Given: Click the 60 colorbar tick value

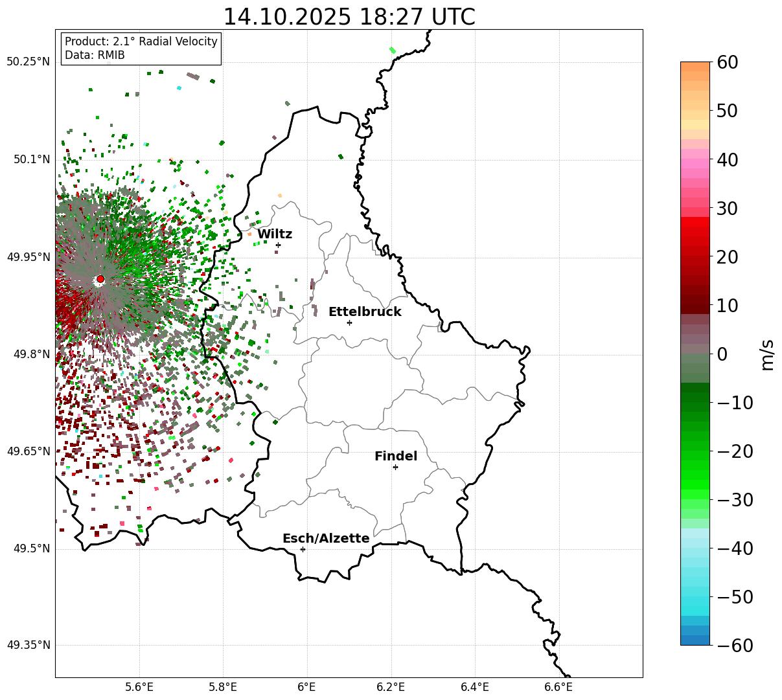Looking at the screenshot, I should pyautogui.click(x=727, y=62).
